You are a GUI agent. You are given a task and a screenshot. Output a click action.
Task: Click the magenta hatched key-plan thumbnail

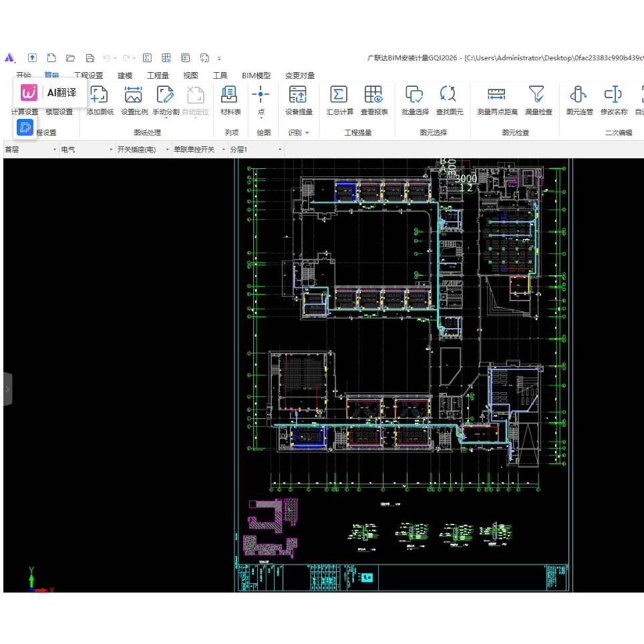tap(271, 528)
